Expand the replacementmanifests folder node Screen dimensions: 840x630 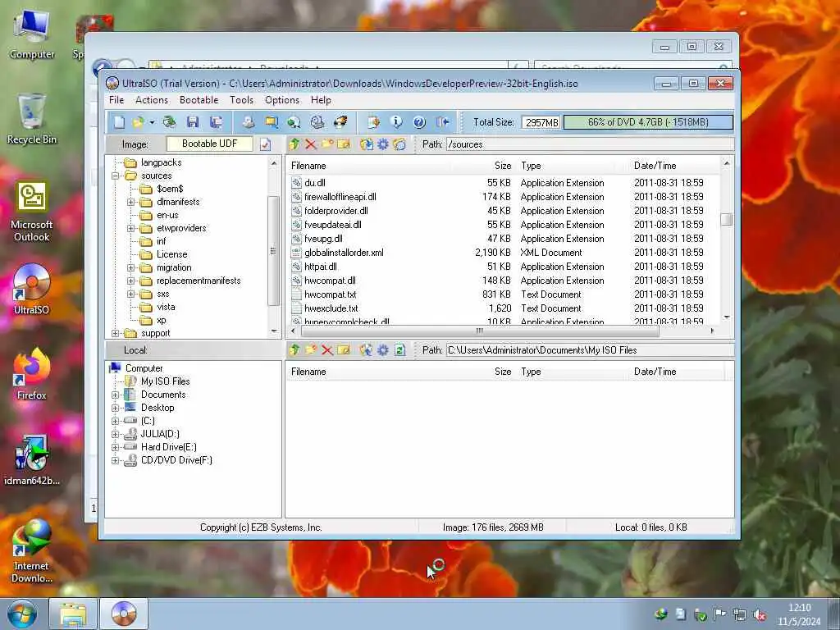click(x=130, y=281)
